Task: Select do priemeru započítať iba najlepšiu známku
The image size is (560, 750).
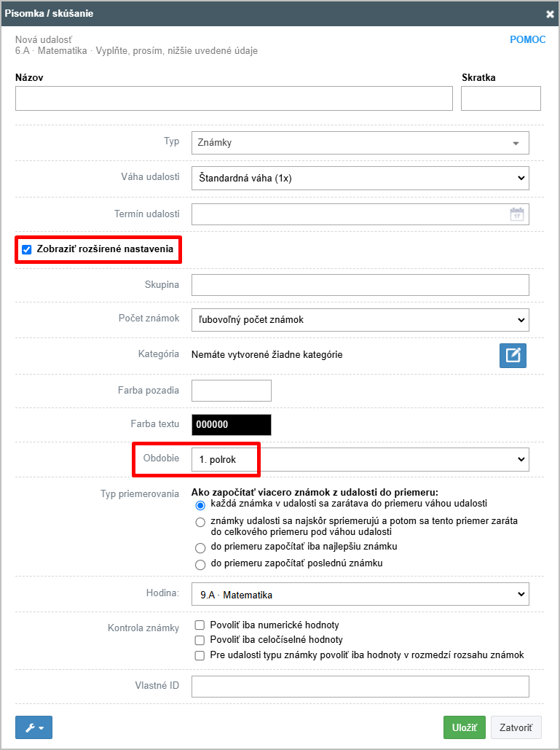Action: pos(200,547)
